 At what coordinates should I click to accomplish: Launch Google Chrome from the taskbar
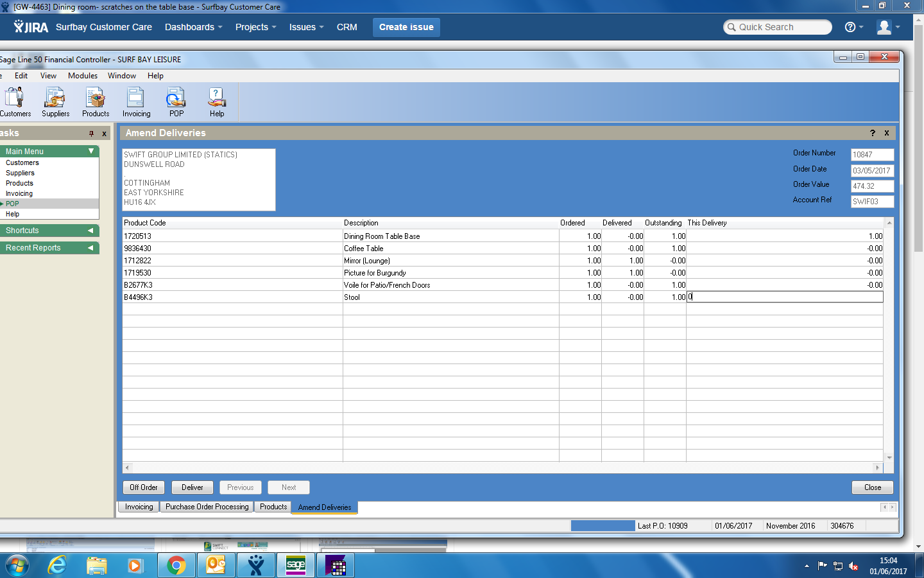point(176,565)
